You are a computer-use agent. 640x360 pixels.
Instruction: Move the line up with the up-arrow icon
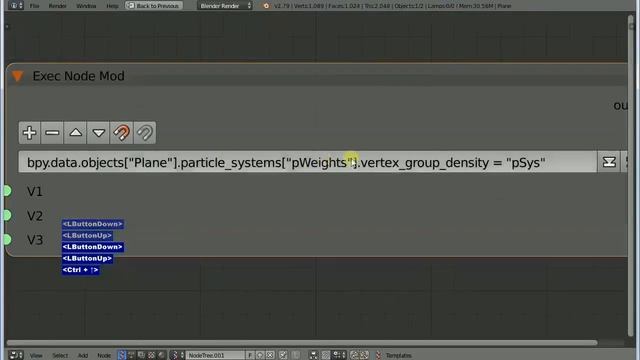tap(76, 133)
